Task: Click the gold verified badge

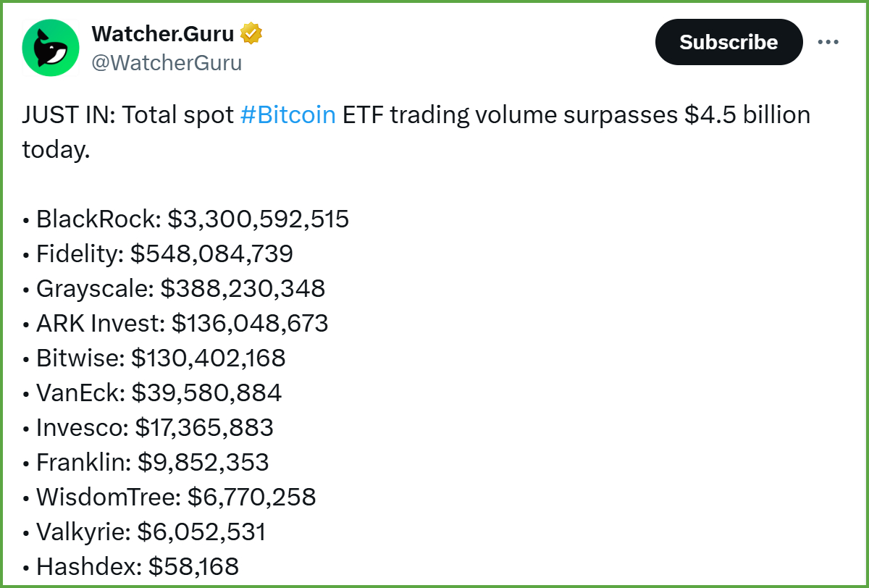Action: (251, 33)
